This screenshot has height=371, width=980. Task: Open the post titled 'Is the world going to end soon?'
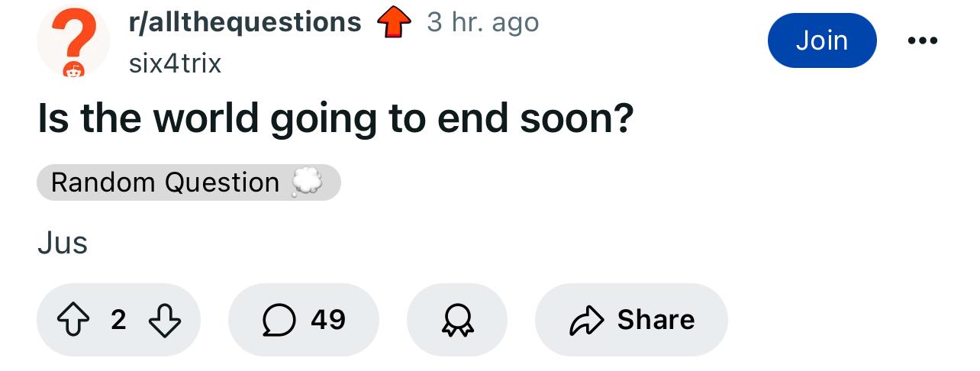pos(336,119)
